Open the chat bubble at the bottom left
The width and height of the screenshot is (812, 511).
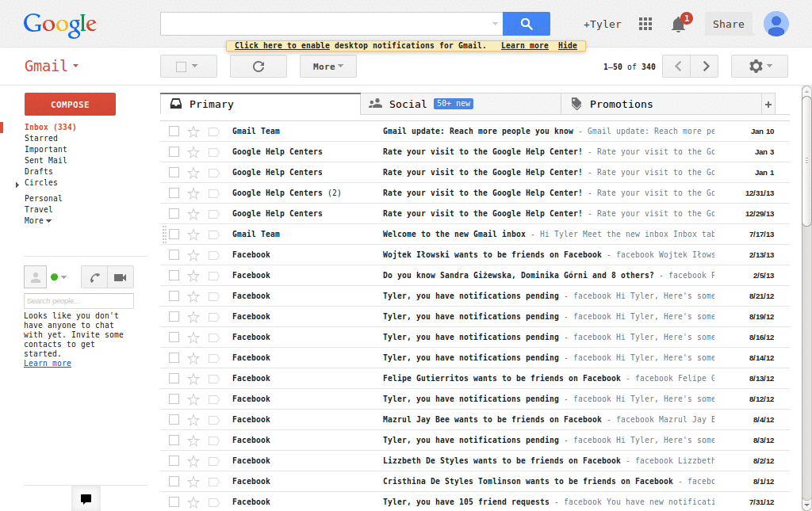tap(86, 498)
